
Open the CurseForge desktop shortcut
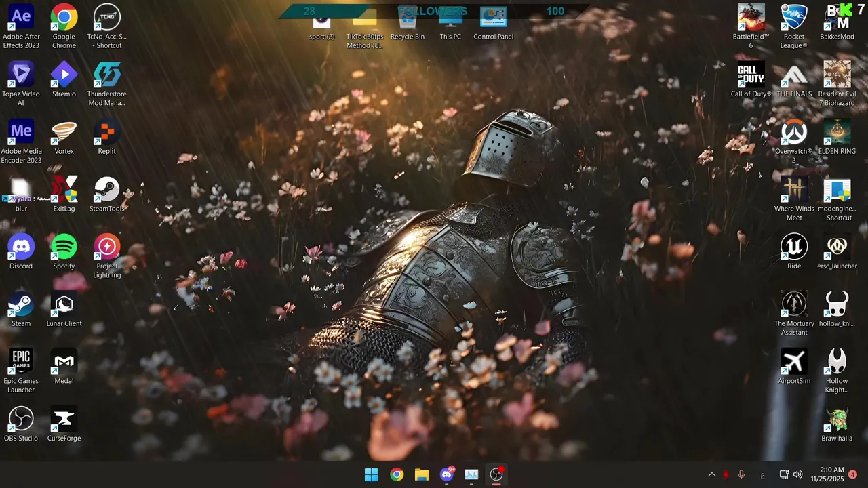[x=64, y=424]
